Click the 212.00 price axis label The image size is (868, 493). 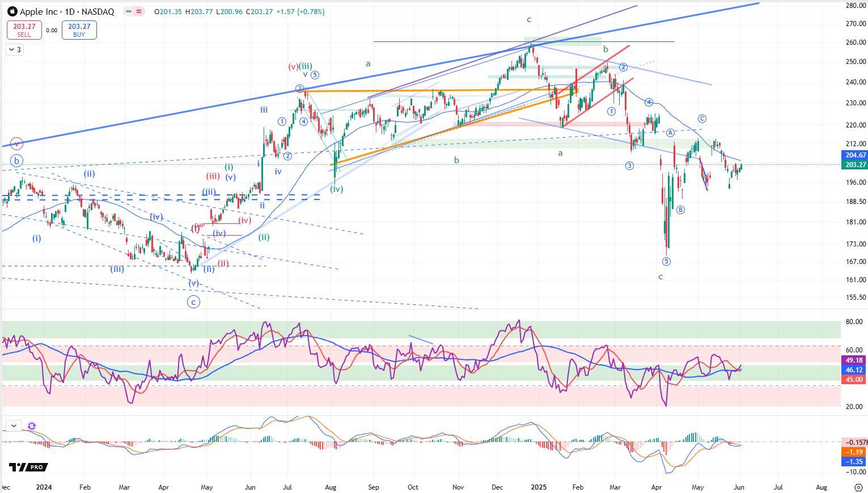tap(855, 144)
